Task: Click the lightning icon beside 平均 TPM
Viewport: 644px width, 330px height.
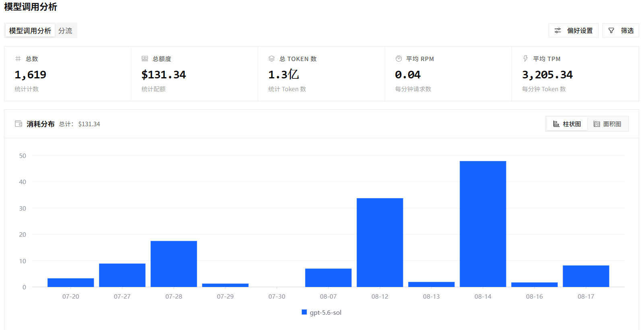Action: 526,59
